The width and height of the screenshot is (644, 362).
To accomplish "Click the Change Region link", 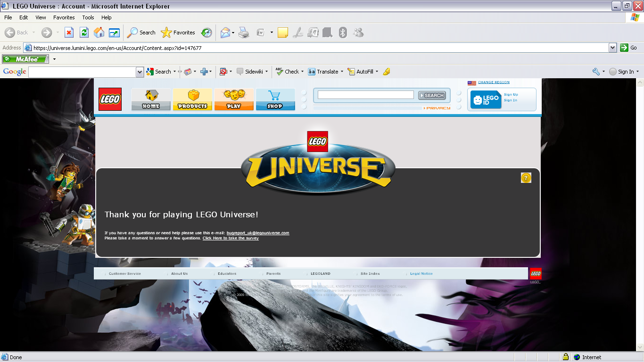I will [x=494, y=82].
